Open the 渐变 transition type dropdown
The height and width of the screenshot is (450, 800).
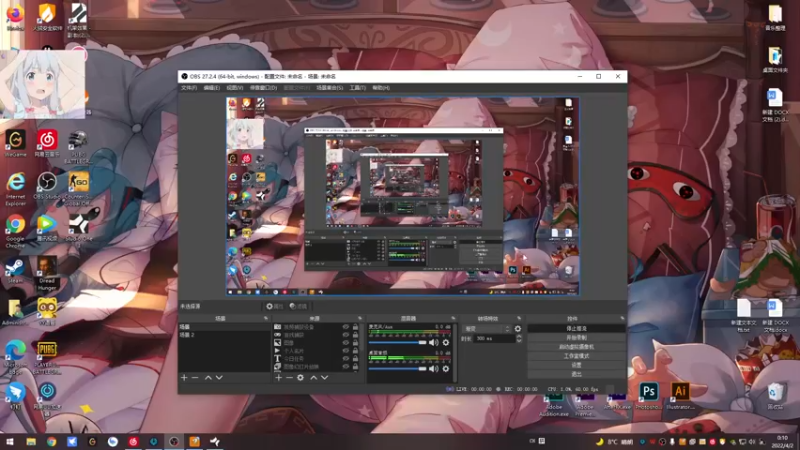pyautogui.click(x=487, y=329)
